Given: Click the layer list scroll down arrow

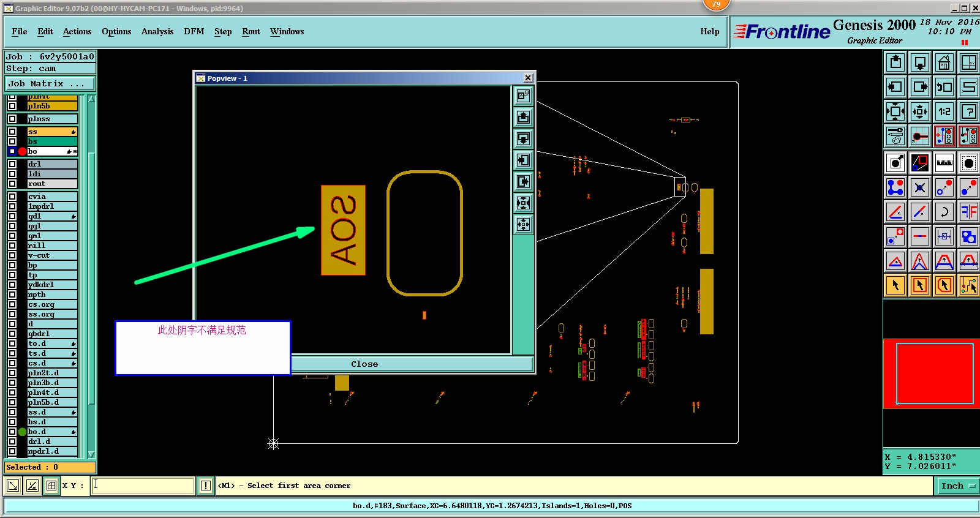Looking at the screenshot, I should 91,454.
